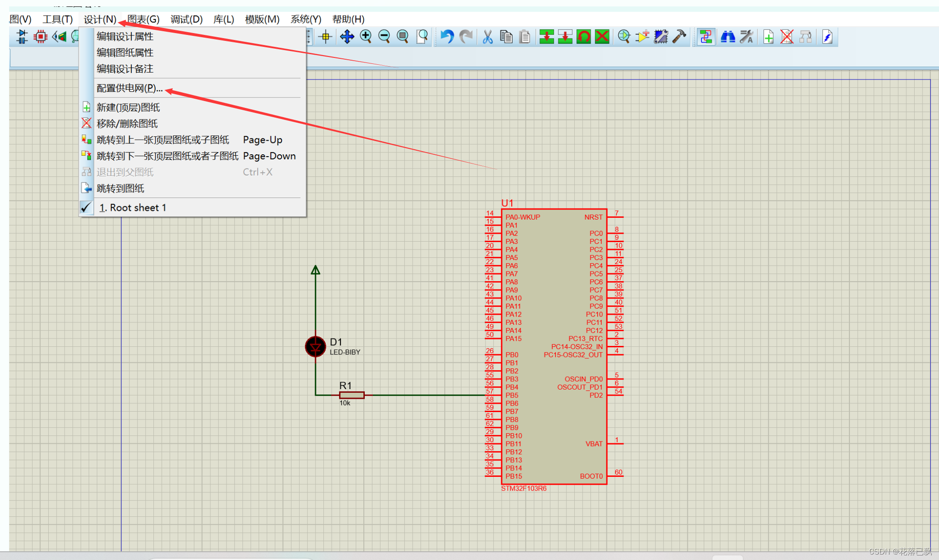Click the R1 10k resistor symbol
Image resolution: width=939 pixels, height=560 pixels.
352,395
